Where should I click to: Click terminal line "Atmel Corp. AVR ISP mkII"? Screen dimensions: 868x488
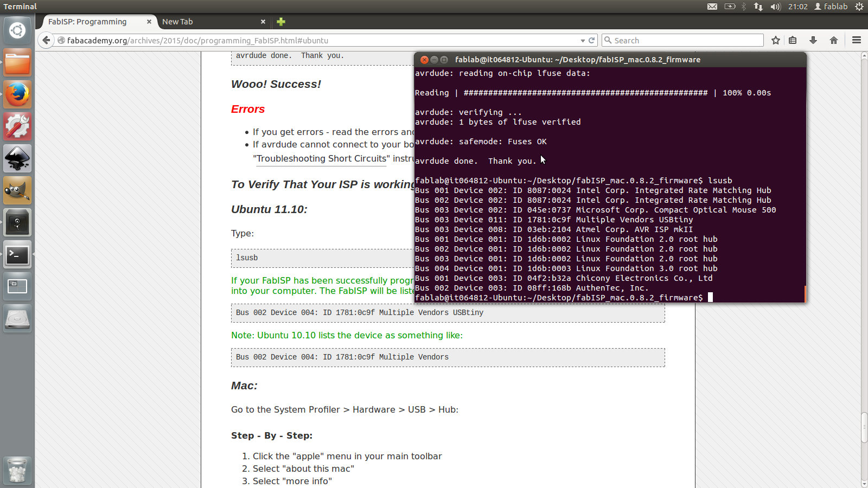click(554, 229)
